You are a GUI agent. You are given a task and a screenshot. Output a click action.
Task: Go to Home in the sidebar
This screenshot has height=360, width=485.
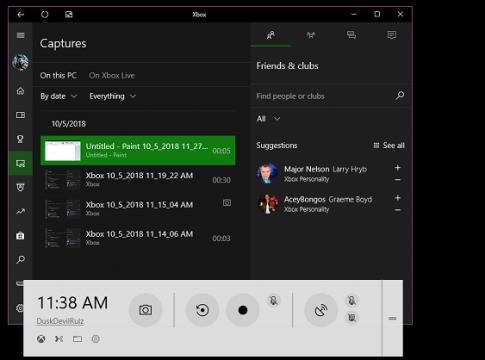click(x=21, y=91)
